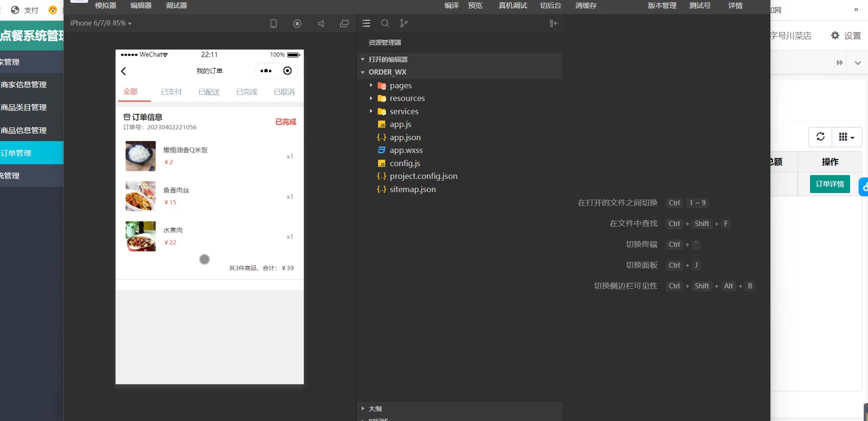
Task: Open project.config.json file
Action: (424, 176)
